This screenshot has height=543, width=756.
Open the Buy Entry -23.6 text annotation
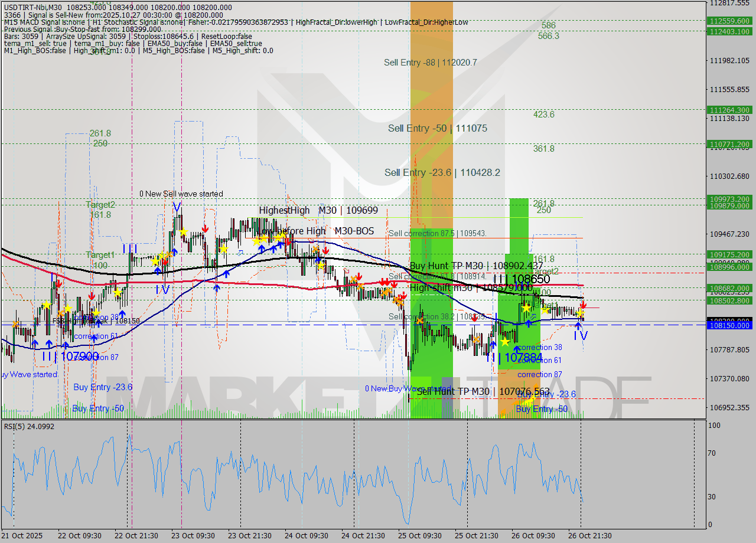(102, 387)
